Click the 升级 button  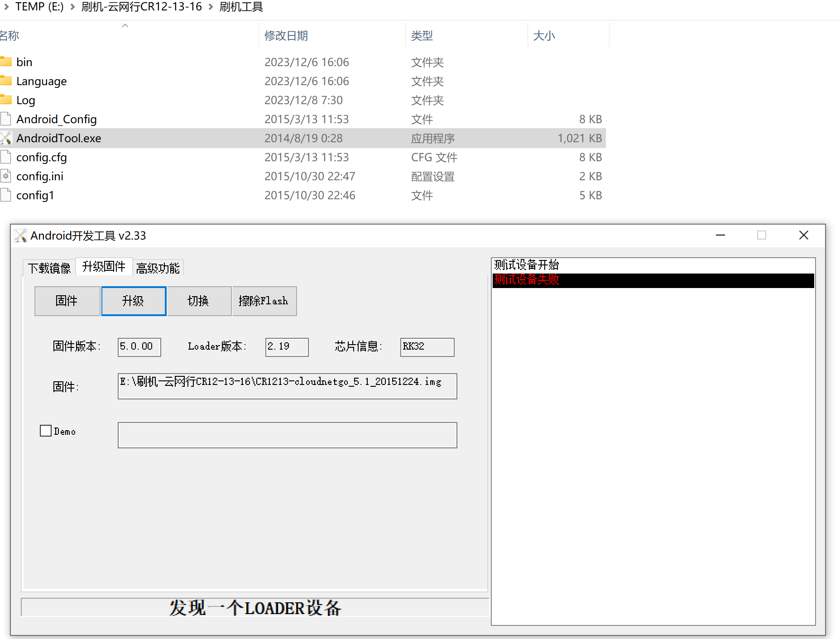click(134, 301)
